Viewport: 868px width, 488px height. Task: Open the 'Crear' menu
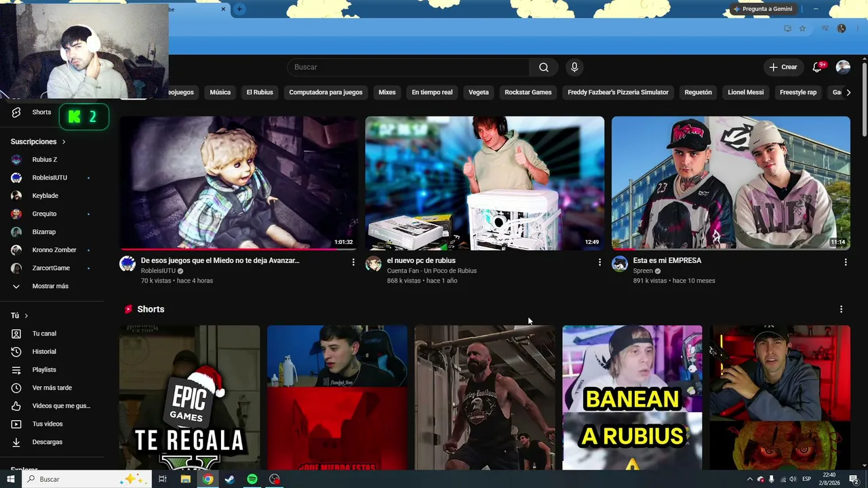[x=783, y=67]
